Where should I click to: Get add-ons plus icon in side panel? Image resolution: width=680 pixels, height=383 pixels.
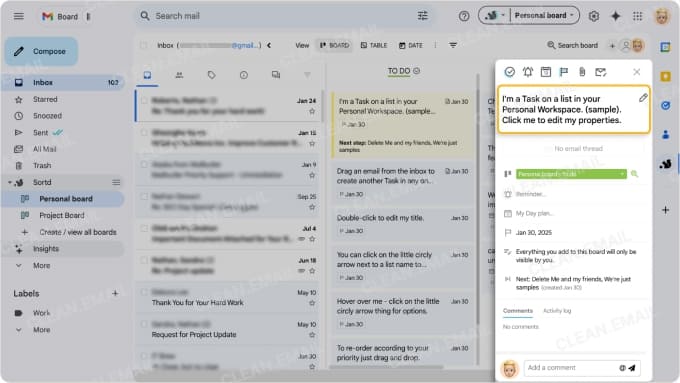point(665,210)
